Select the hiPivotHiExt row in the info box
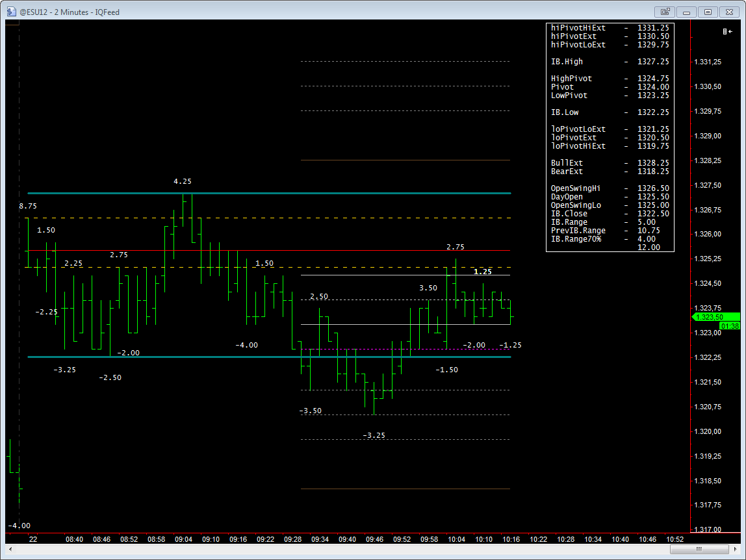 coord(610,27)
